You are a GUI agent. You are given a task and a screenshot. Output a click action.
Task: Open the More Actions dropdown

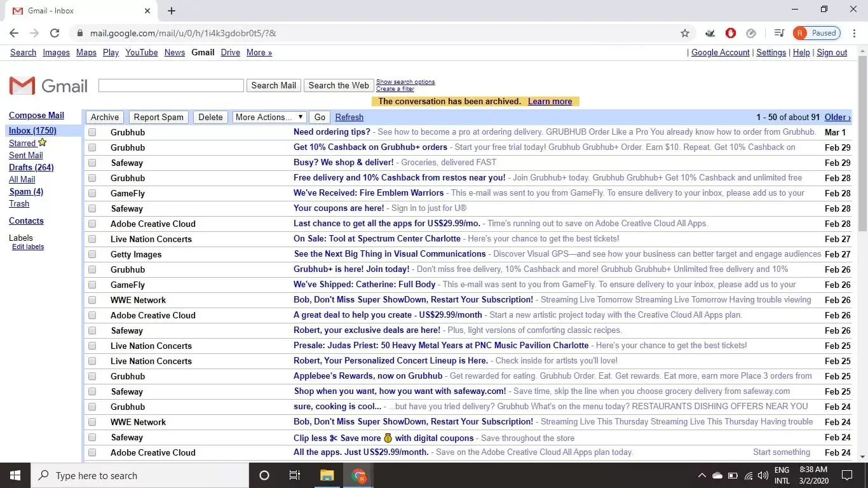[269, 117]
